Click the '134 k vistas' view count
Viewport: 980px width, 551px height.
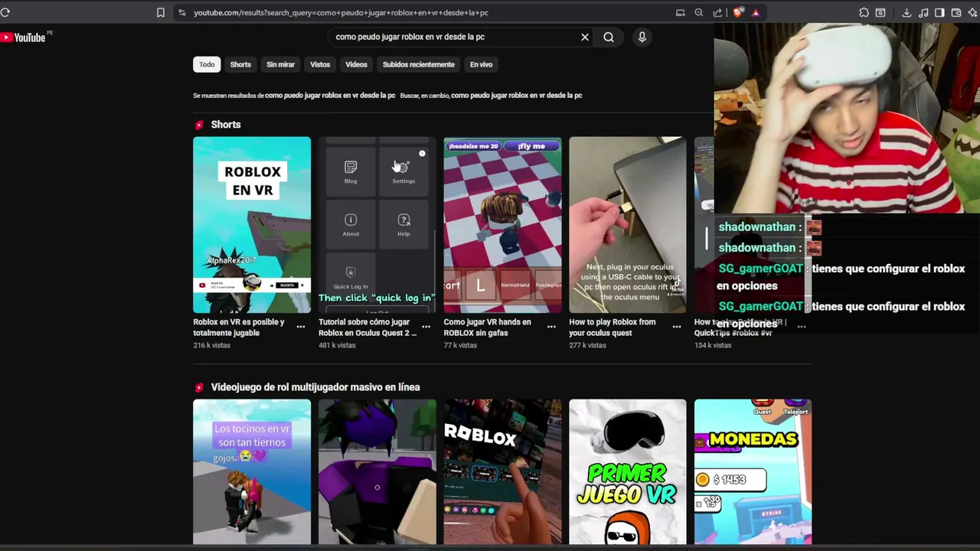pos(713,345)
